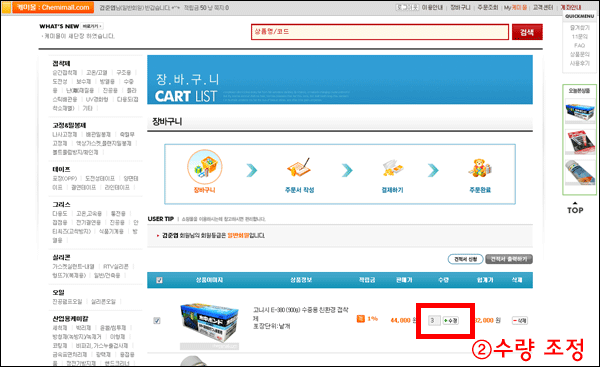
Task: Open the 실리콘 category heading
Action: 61,257
